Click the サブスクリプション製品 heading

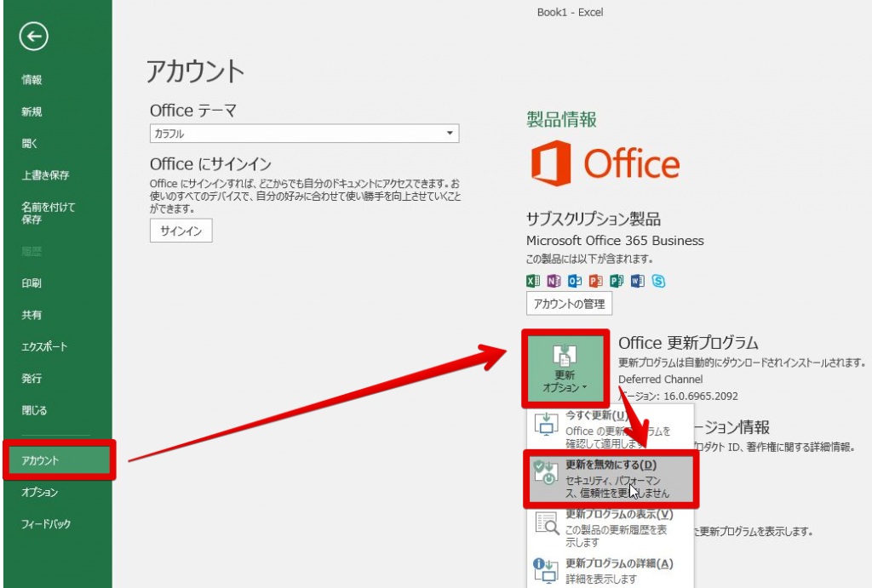click(x=594, y=219)
